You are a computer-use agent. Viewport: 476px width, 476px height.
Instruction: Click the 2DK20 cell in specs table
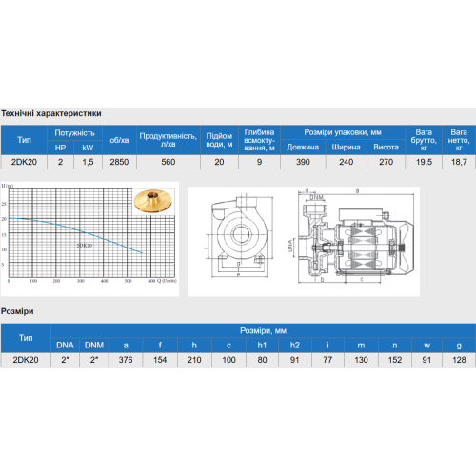click(x=24, y=162)
